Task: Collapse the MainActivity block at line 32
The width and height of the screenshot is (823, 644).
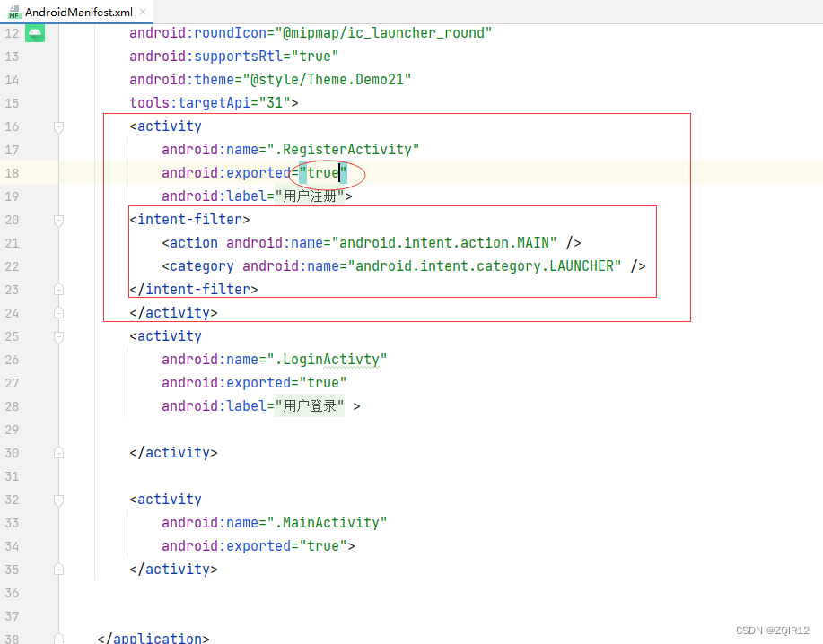Action: [x=59, y=500]
